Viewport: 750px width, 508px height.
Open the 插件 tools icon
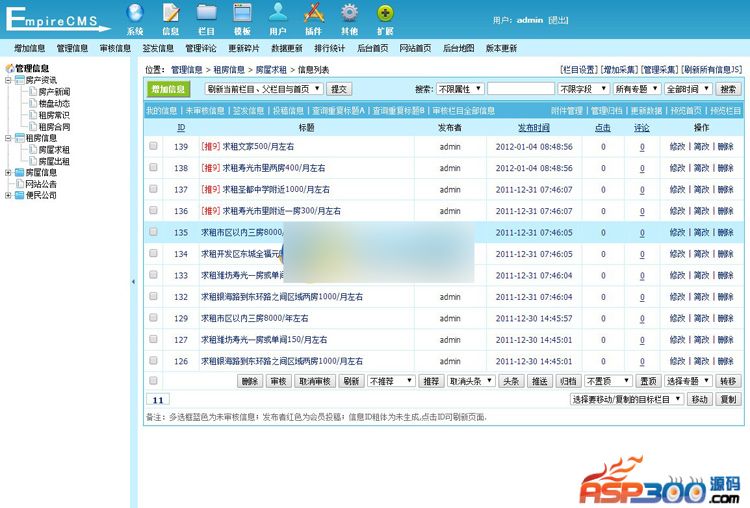(314, 13)
